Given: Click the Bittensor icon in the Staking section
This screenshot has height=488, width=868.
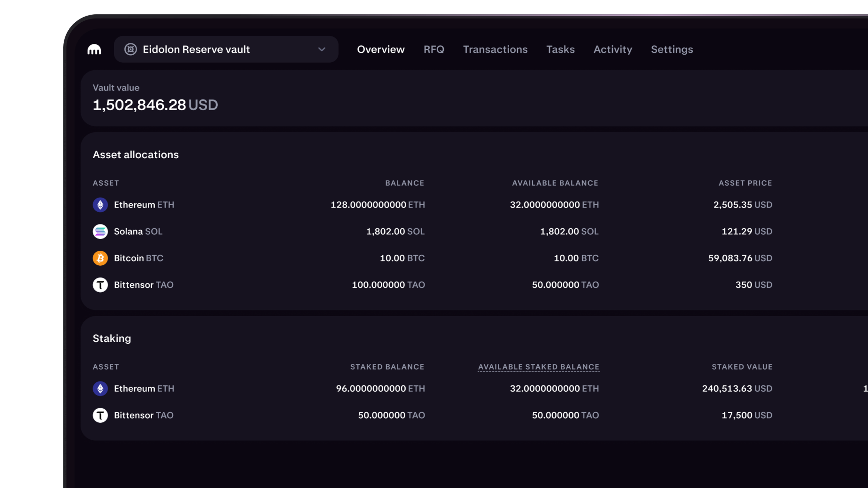Looking at the screenshot, I should [x=100, y=415].
